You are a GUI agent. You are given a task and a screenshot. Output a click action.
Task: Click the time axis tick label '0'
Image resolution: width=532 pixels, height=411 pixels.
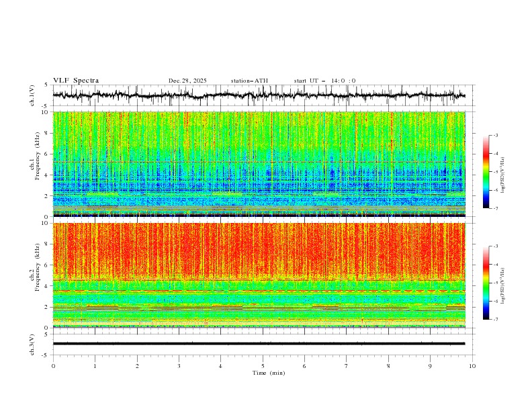tap(53, 366)
